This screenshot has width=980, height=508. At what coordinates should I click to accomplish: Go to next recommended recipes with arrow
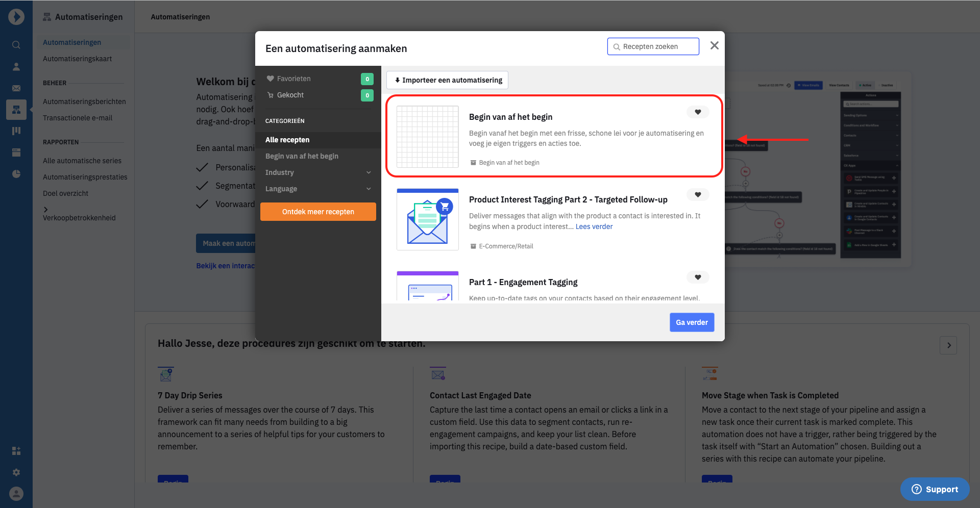tap(948, 345)
